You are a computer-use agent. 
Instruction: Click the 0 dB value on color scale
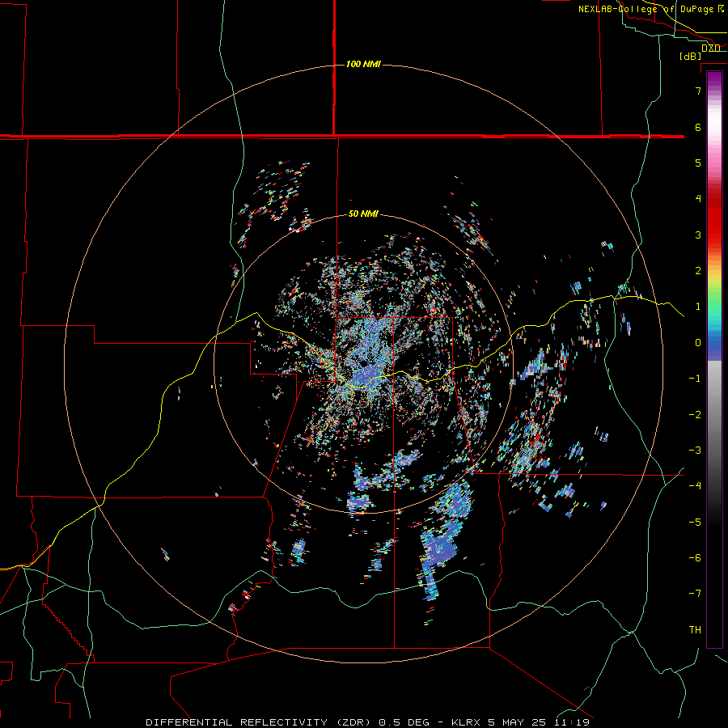698,343
